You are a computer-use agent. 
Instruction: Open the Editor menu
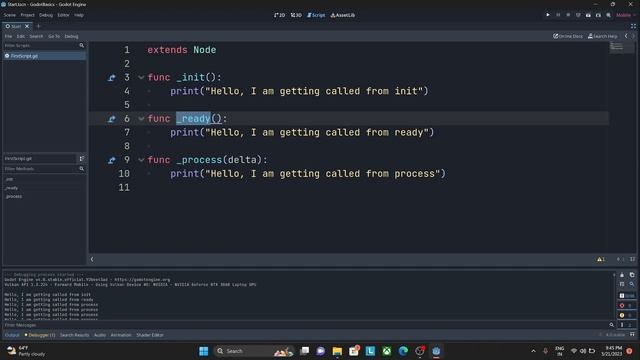pos(63,15)
